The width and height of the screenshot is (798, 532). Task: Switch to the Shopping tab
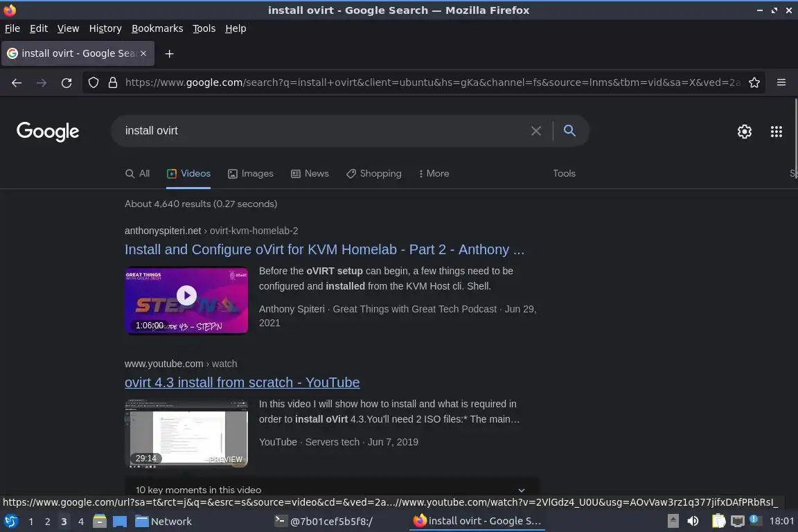click(373, 174)
